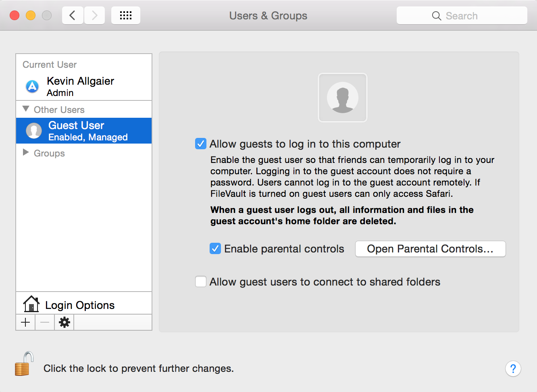537x392 pixels.
Task: Uncheck Allow guests to log in
Action: 201,144
